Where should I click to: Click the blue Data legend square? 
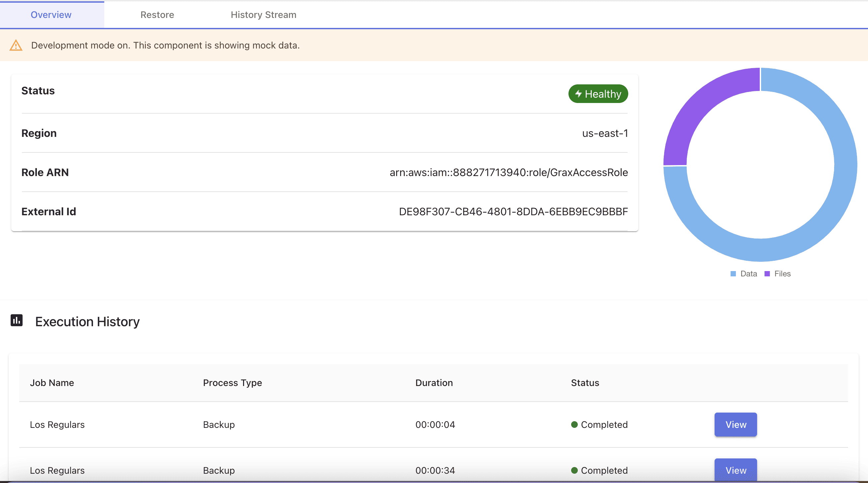pyautogui.click(x=733, y=274)
